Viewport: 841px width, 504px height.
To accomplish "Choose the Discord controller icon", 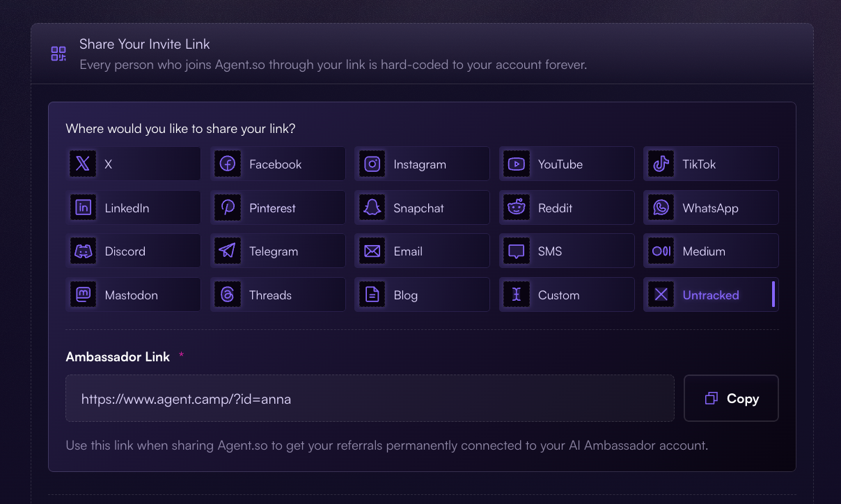I will (x=83, y=251).
